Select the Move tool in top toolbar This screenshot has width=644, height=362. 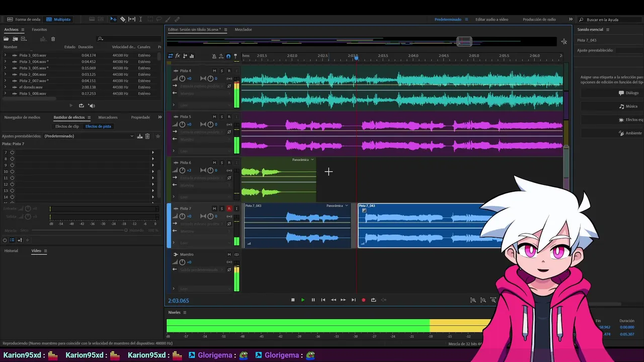(x=113, y=19)
